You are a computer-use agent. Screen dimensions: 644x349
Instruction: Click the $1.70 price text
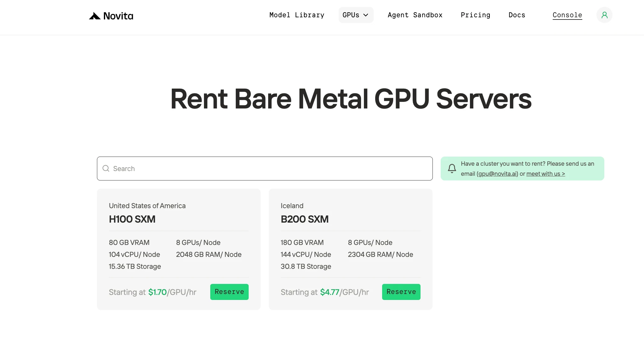157,292
